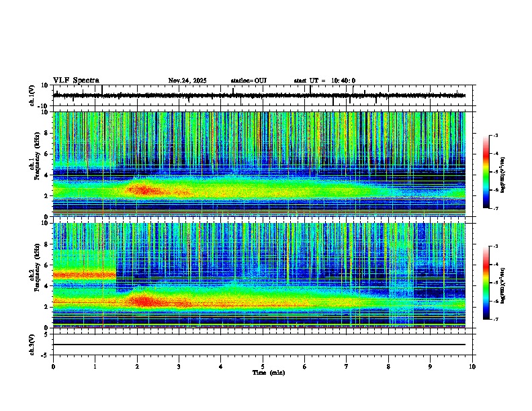Click time axis tick label "9"
The height and width of the screenshot is (411, 532).
point(430,367)
